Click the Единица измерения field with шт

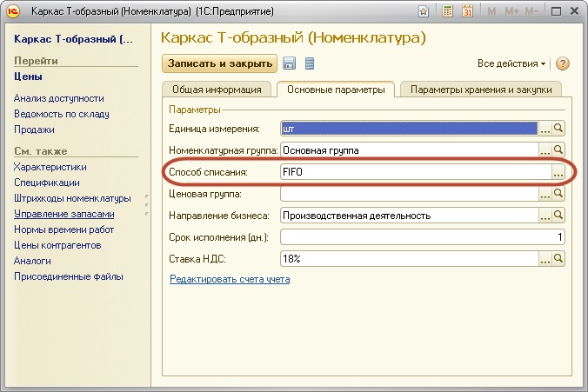(x=409, y=129)
